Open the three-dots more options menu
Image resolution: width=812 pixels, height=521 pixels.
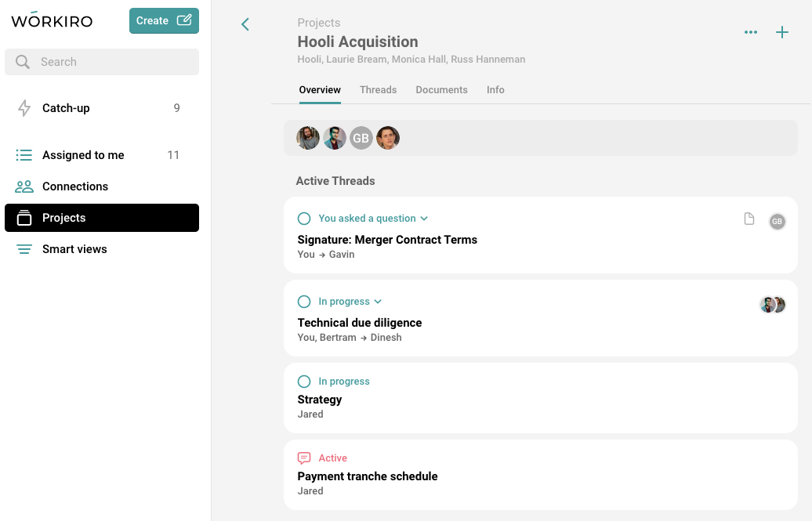tap(751, 32)
